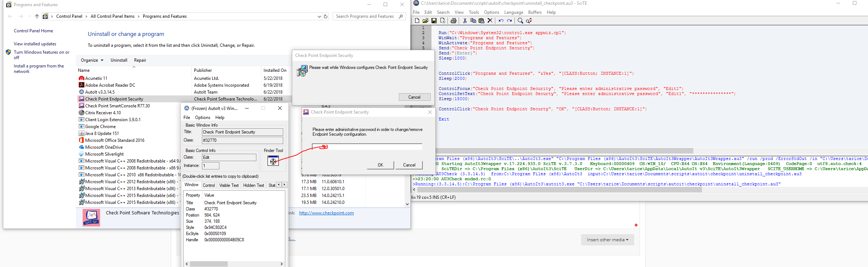Switch to the Hidden Text tab
Viewport: 868px width, 267px height.
coord(254,185)
